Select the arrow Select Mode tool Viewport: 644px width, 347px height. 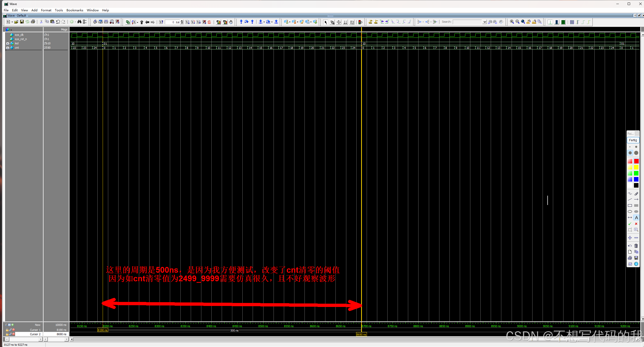326,22
